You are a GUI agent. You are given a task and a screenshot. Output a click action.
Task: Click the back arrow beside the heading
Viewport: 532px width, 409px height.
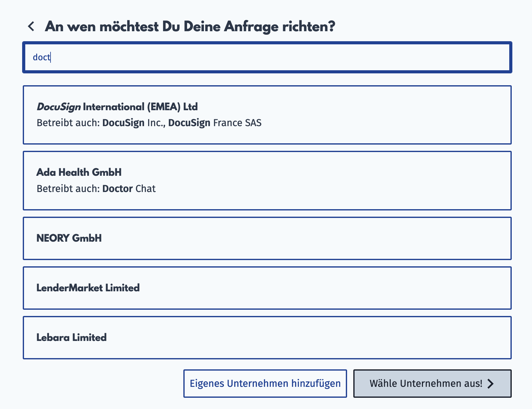click(x=31, y=27)
